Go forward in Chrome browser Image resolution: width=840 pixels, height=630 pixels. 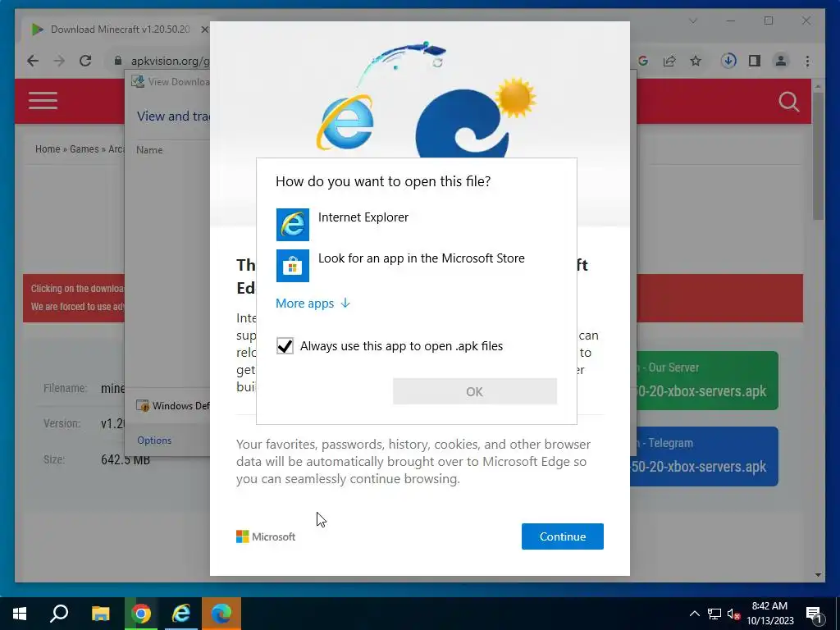pyautogui.click(x=59, y=61)
